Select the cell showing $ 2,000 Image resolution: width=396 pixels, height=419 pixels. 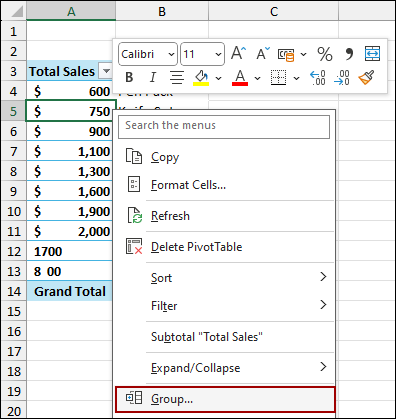(x=70, y=231)
